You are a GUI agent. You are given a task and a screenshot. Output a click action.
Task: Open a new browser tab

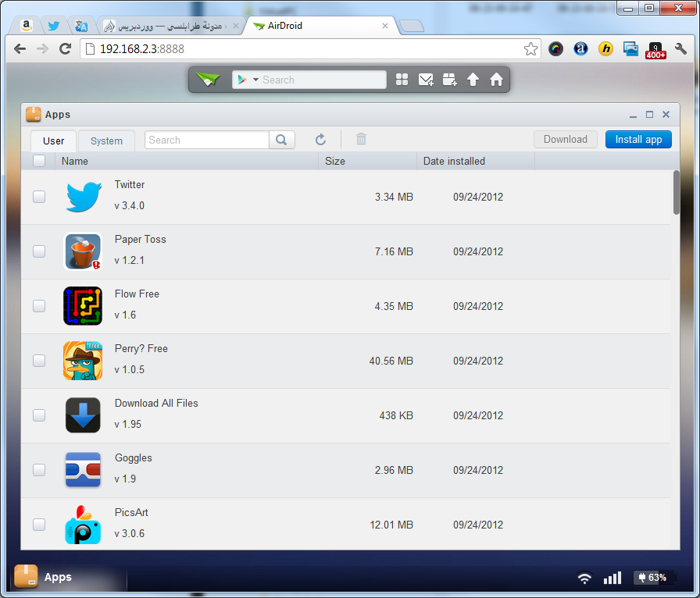click(412, 27)
